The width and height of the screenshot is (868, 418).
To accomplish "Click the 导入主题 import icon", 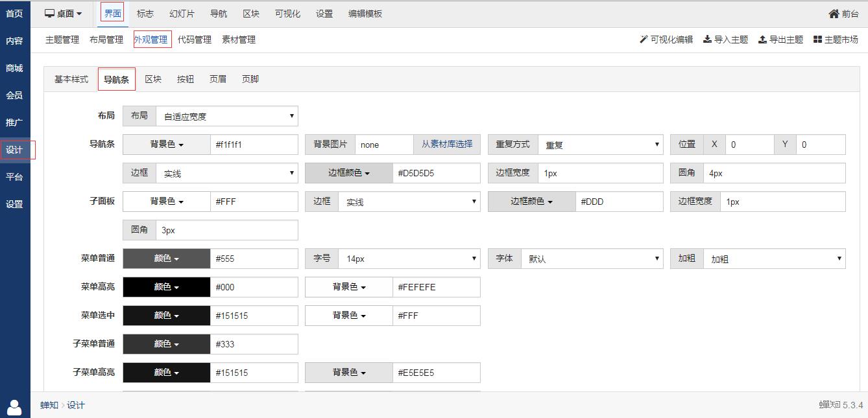I will tap(708, 40).
